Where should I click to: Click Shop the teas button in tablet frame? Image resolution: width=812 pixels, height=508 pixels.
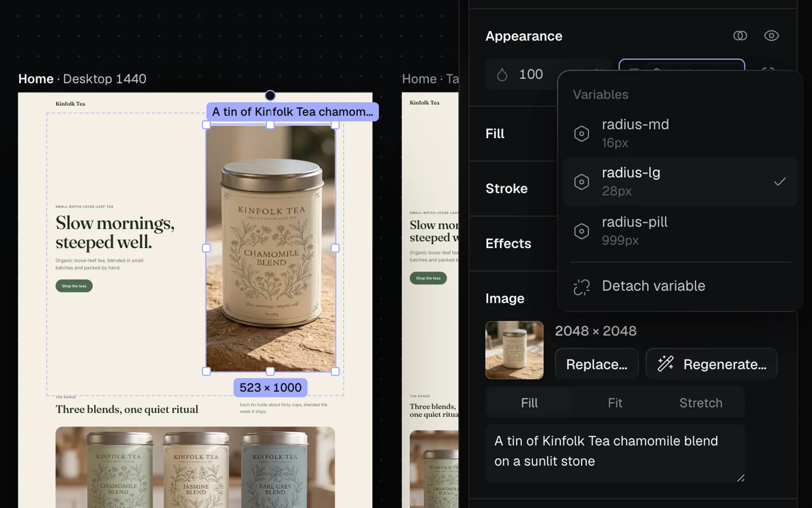point(428,278)
